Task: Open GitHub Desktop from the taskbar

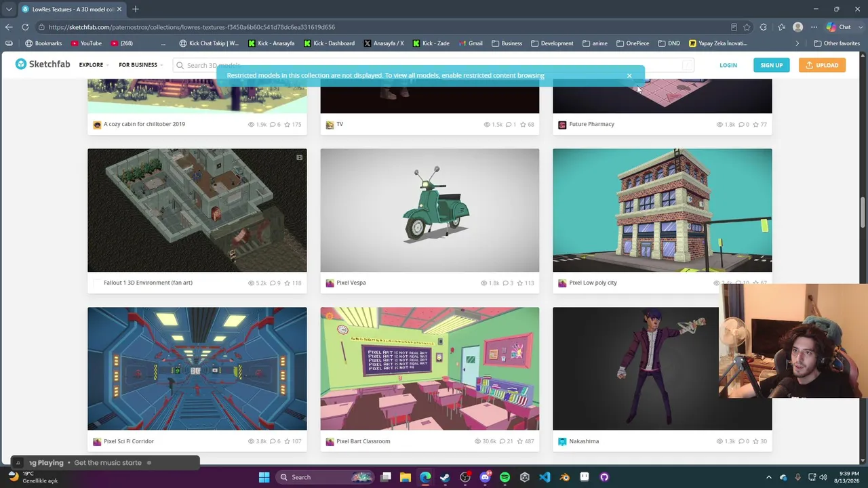Action: click(x=604, y=477)
